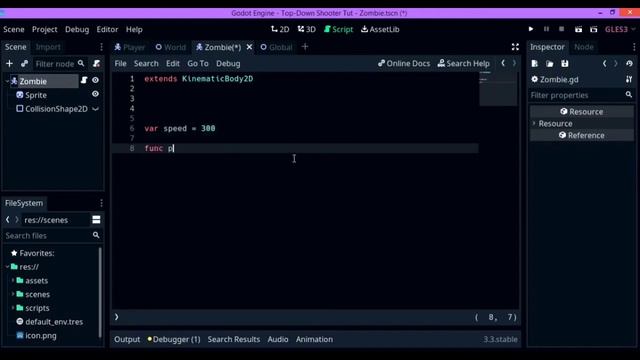The height and width of the screenshot is (360, 640).
Task: Open script editor Edit menu
Action: (173, 64)
